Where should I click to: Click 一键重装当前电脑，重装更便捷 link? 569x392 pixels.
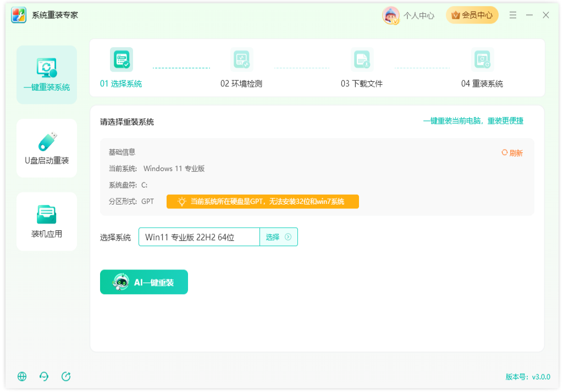[x=473, y=121]
